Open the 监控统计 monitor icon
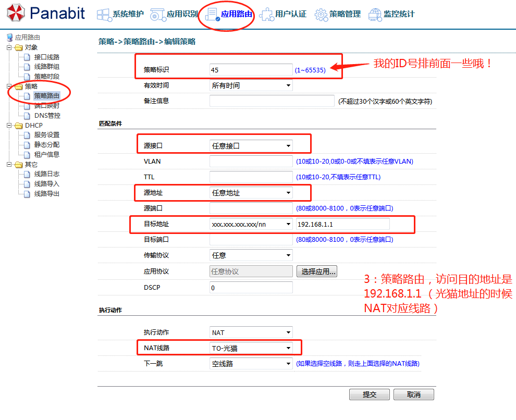516x420 pixels. (375, 15)
